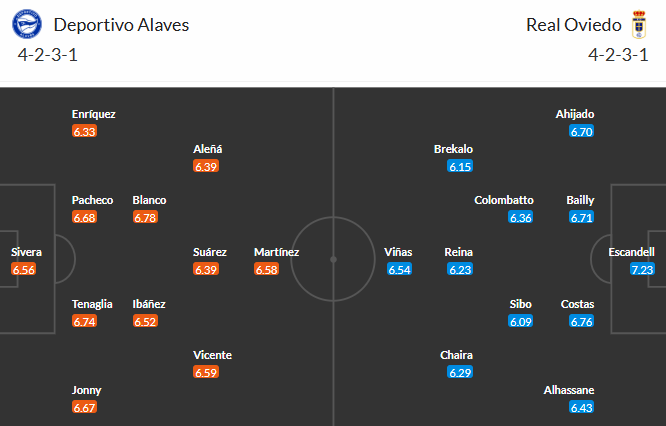Click Escandell's 7.23 rating badge
666x426 pixels.
[x=642, y=270]
